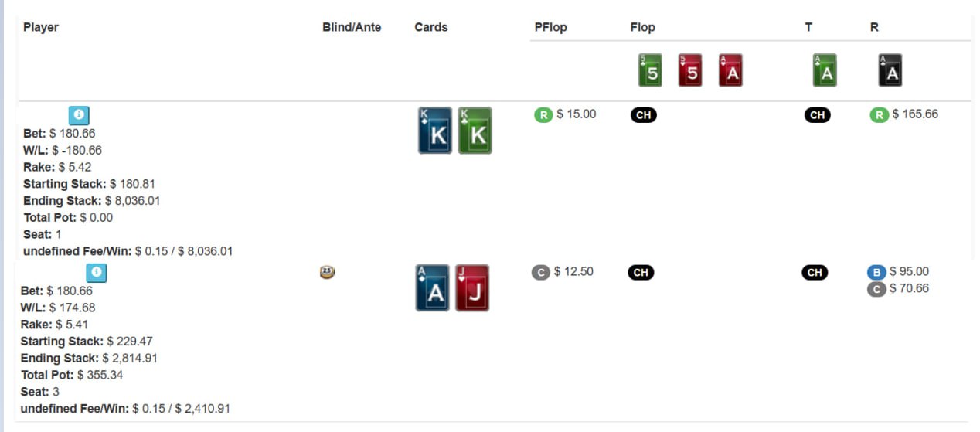Select the red 5 flop card
Image resolution: width=980 pixels, height=432 pixels.
[690, 70]
